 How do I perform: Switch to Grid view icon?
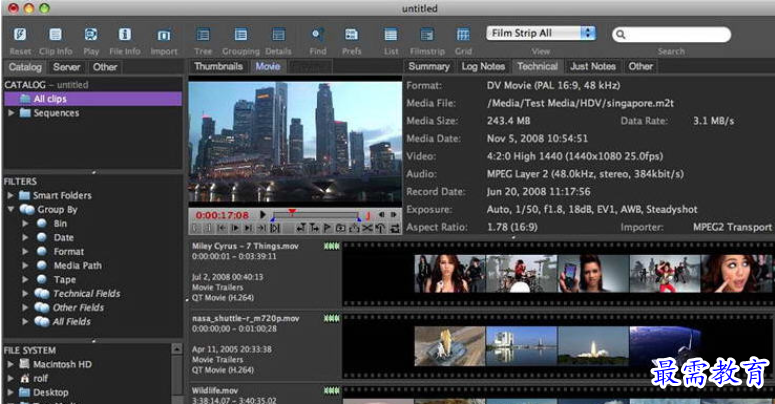coord(463,35)
